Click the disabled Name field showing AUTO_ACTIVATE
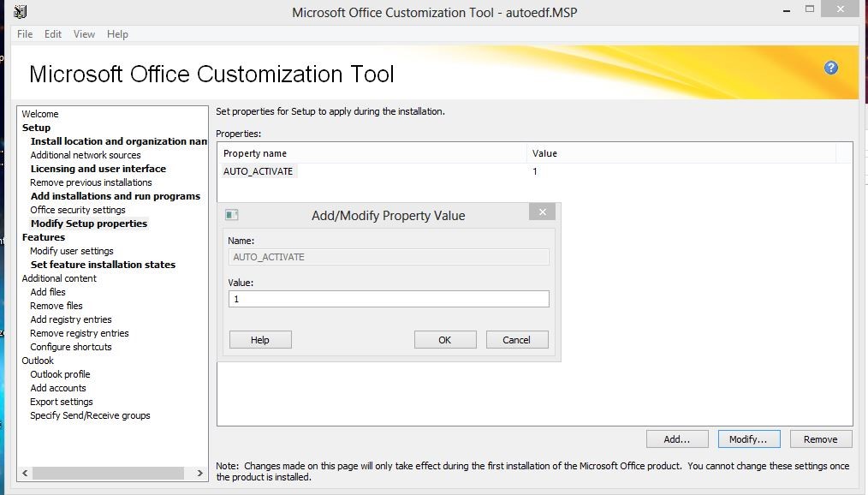The height and width of the screenshot is (495, 868). [x=389, y=257]
